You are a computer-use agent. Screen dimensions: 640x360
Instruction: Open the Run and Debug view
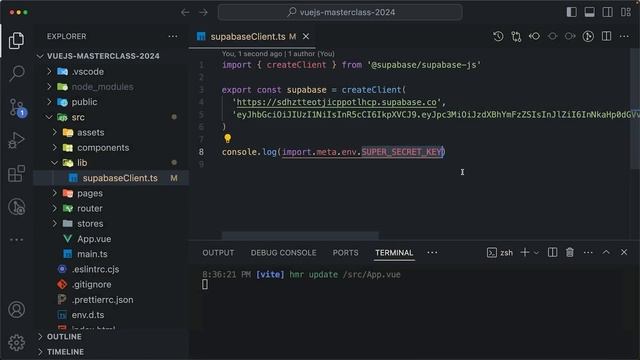16,140
